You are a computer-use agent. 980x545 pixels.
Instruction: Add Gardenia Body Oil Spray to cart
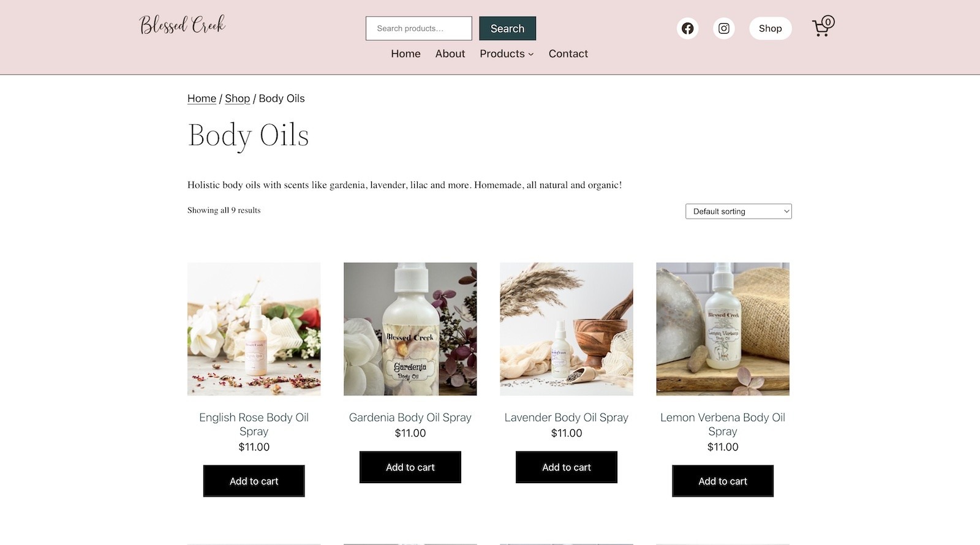click(410, 467)
